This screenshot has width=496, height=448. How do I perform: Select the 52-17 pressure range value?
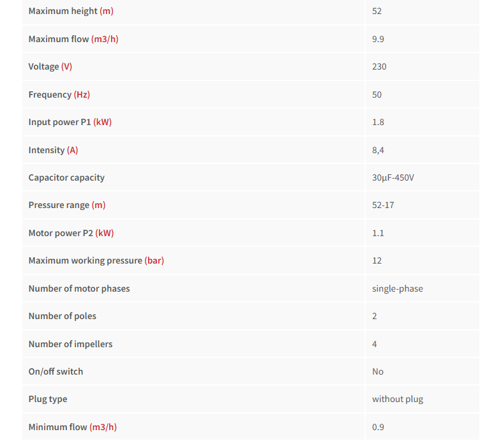point(383,205)
